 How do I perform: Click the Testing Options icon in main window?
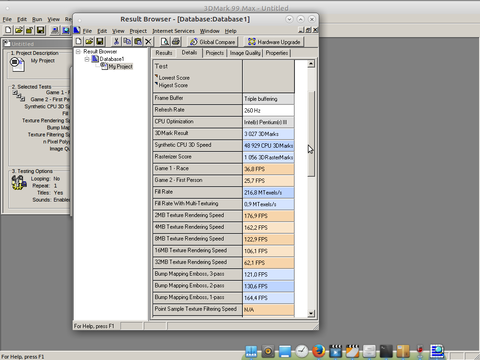pos(19,183)
